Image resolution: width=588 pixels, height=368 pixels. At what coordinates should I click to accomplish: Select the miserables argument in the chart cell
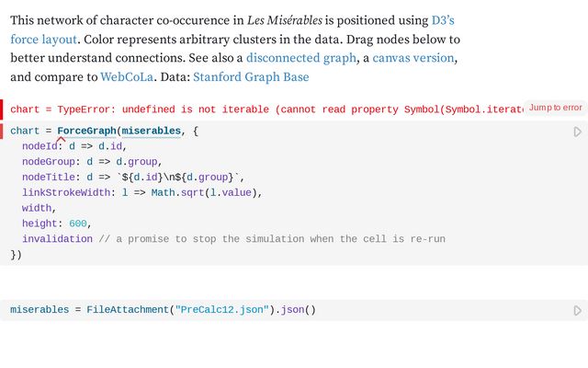point(151,132)
